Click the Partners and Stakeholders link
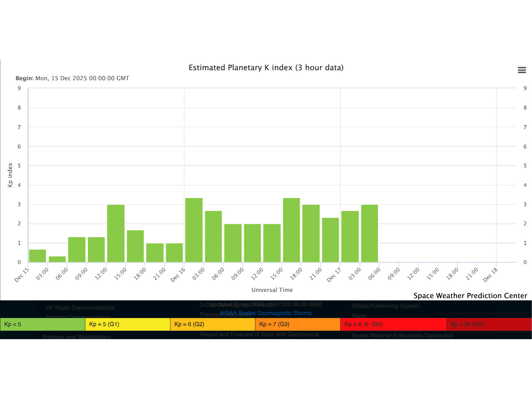The width and height of the screenshot is (532, 399). pyautogui.click(x=77, y=337)
